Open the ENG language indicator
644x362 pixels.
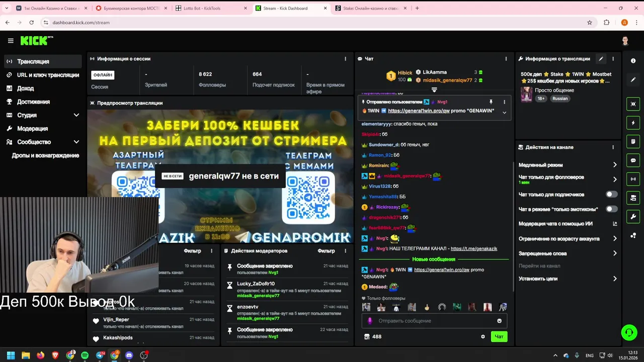(589, 355)
